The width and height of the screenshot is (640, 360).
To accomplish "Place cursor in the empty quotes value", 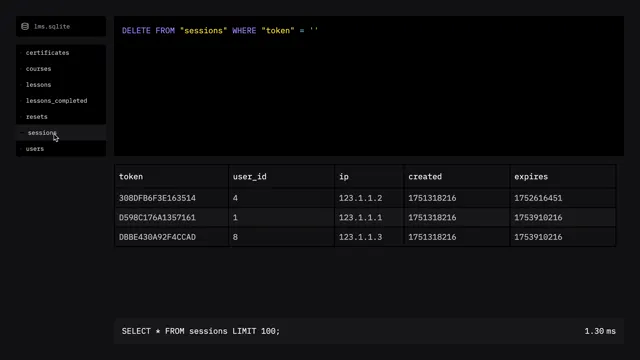I will [313, 31].
